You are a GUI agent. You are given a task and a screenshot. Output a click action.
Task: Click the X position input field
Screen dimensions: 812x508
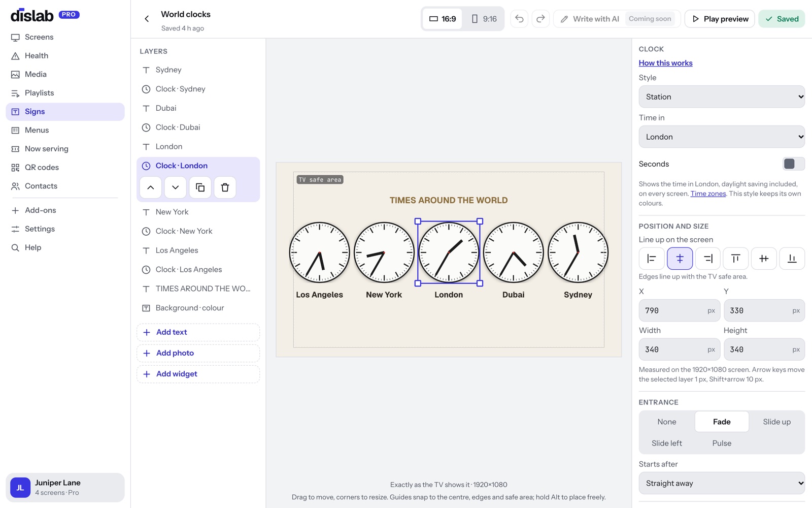[x=679, y=310]
